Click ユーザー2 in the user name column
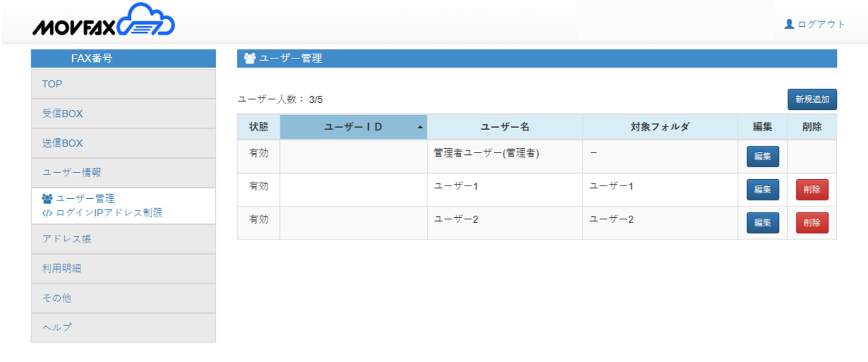 456,220
